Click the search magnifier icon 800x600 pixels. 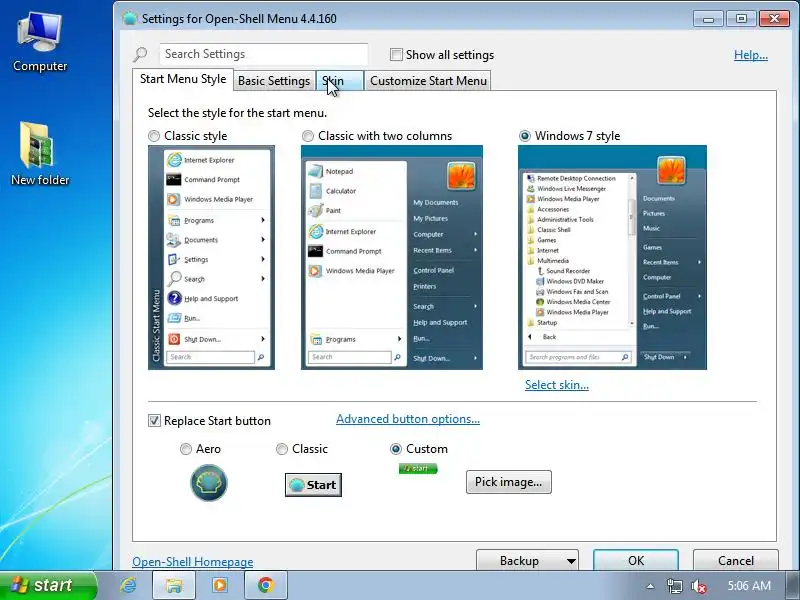[x=140, y=54]
